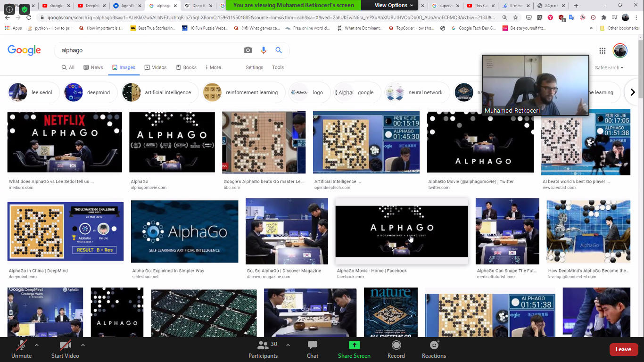Click the green Share Screen icon

click(x=354, y=349)
